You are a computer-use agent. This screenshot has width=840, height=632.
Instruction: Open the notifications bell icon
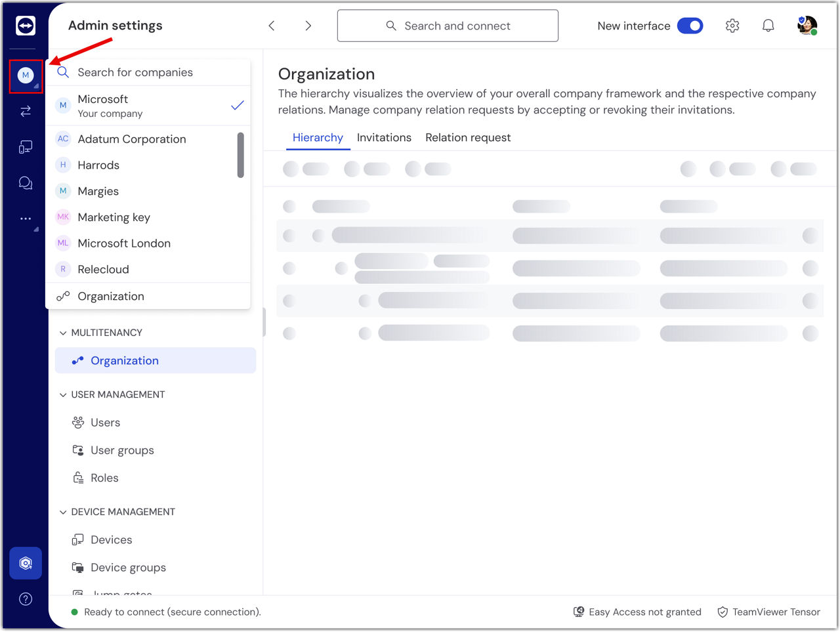(768, 26)
